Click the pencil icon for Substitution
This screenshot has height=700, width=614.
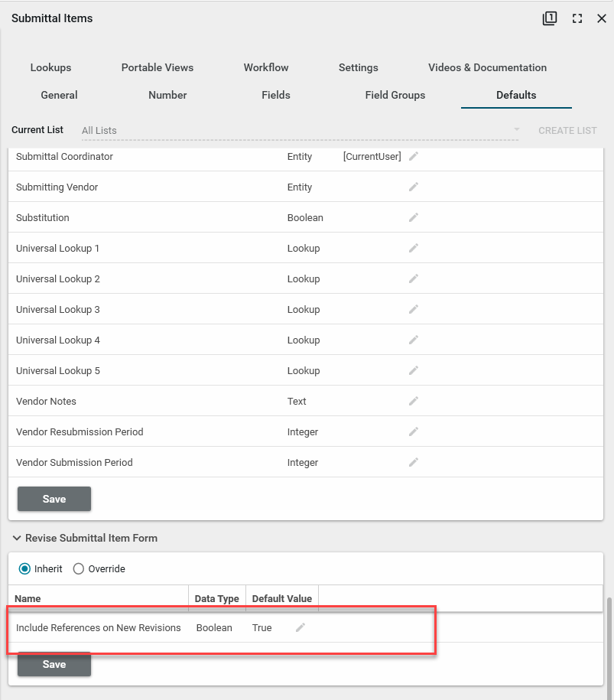tap(414, 217)
